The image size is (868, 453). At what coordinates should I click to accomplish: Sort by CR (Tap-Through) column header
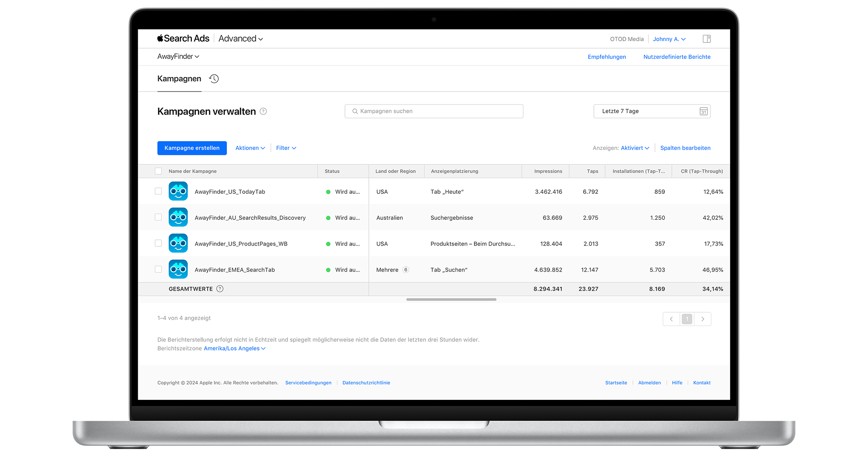(x=702, y=171)
